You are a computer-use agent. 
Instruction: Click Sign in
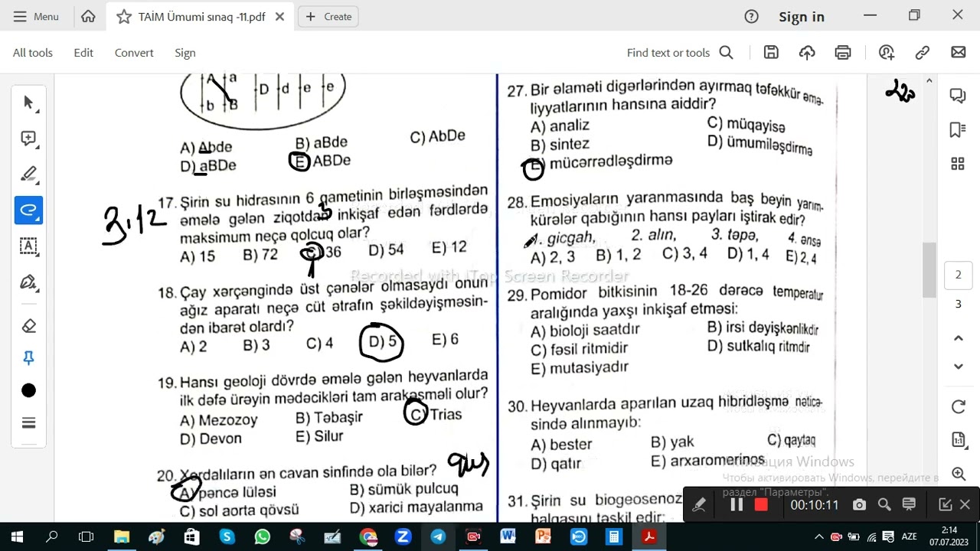tap(802, 16)
